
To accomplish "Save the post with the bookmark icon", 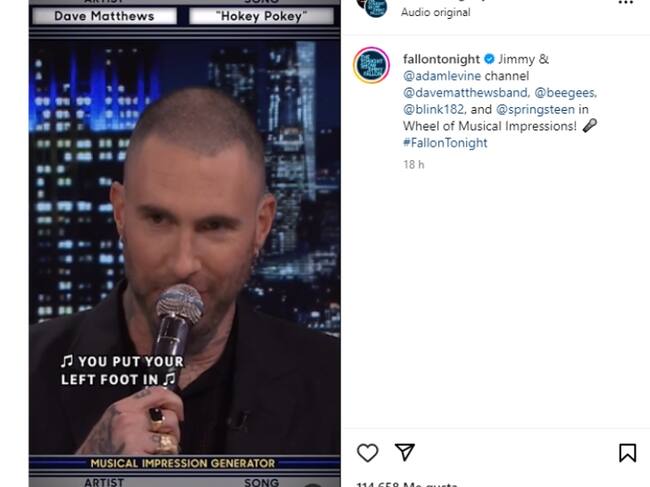I will pyautogui.click(x=628, y=453).
